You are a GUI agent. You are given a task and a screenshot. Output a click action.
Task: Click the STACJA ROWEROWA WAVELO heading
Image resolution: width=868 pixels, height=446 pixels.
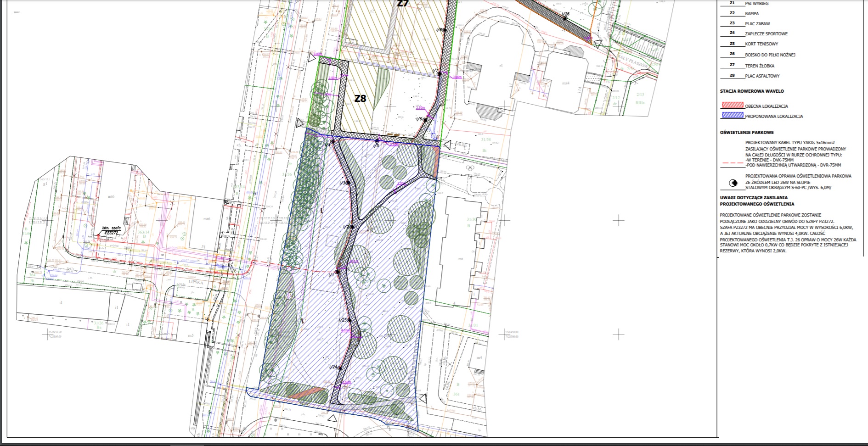pyautogui.click(x=752, y=91)
